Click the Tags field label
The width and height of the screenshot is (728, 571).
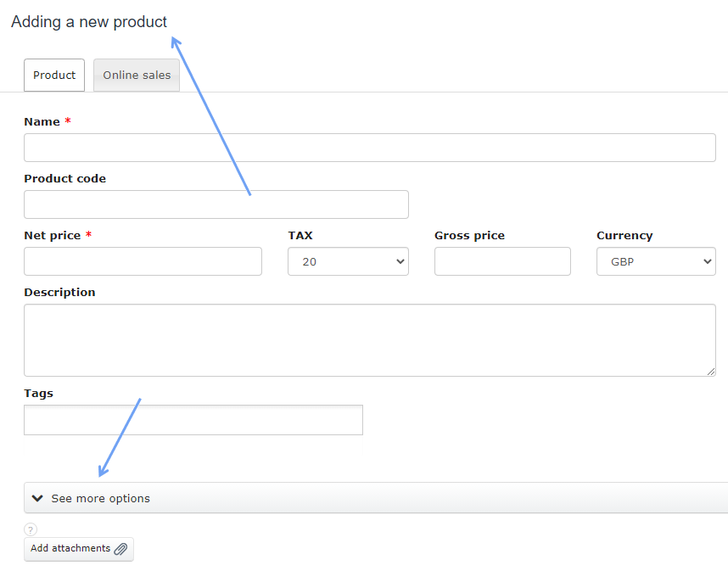(38, 393)
